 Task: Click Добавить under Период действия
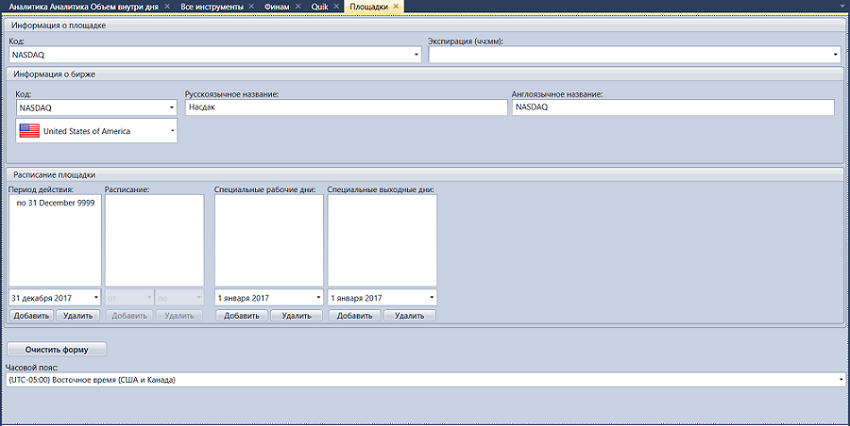(x=31, y=315)
